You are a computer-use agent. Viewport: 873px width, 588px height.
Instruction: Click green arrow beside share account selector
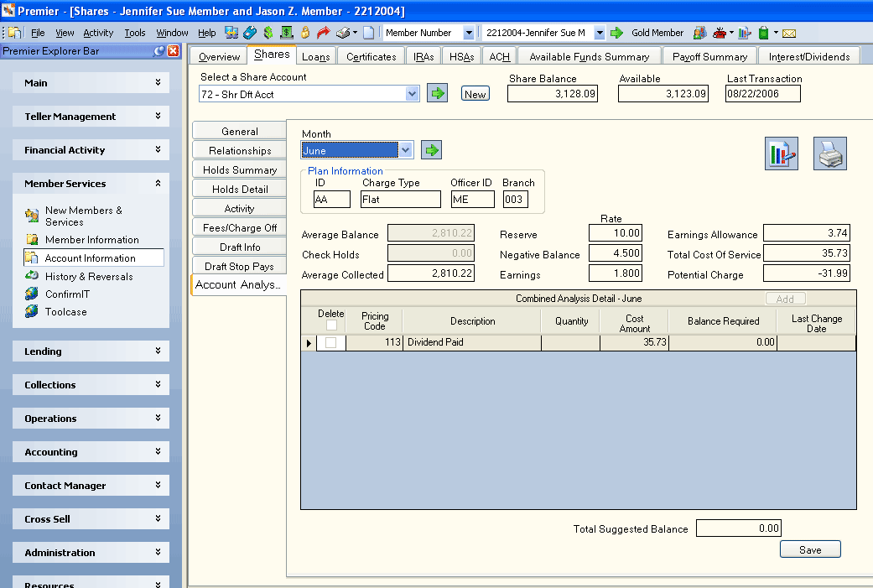[438, 93]
